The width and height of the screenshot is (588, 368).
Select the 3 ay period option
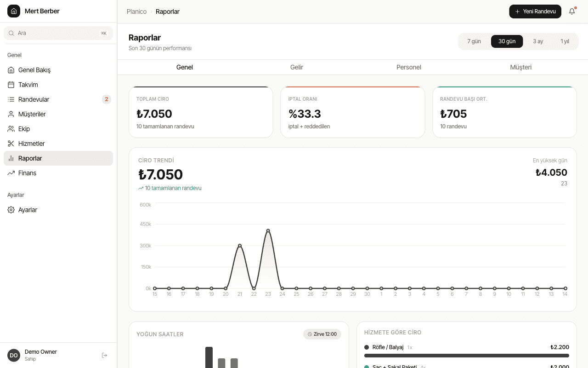coord(538,41)
